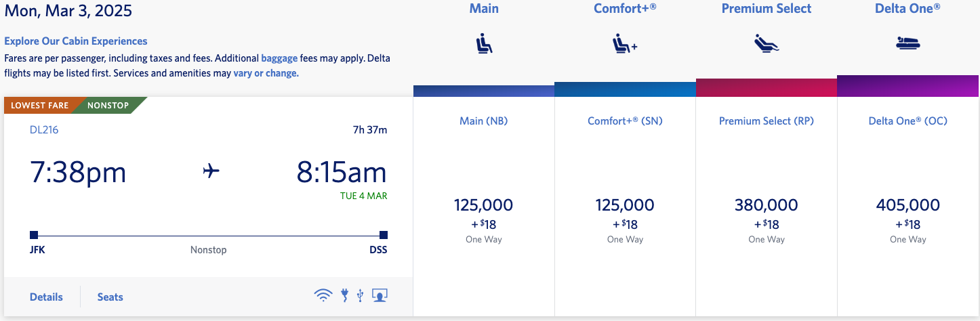Click the Wi-Fi amenity icon
The height and width of the screenshot is (321, 980).
click(x=323, y=295)
